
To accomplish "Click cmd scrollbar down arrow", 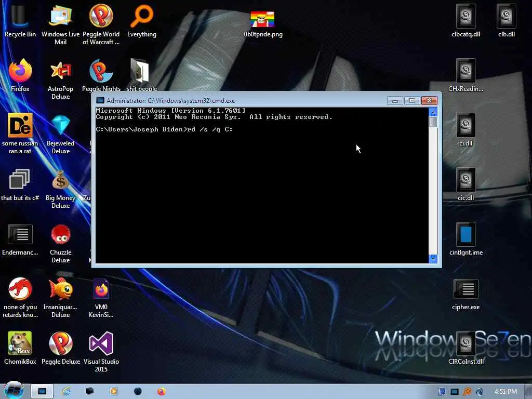I will (433, 259).
